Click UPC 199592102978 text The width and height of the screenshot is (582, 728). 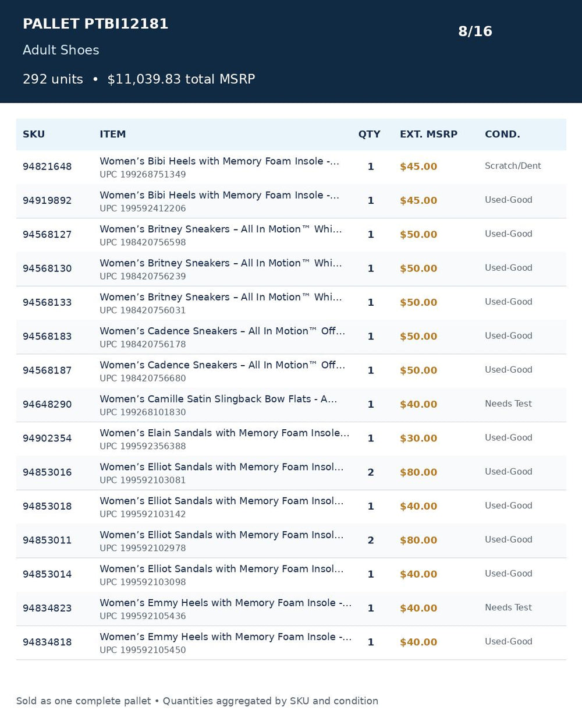pyautogui.click(x=143, y=548)
